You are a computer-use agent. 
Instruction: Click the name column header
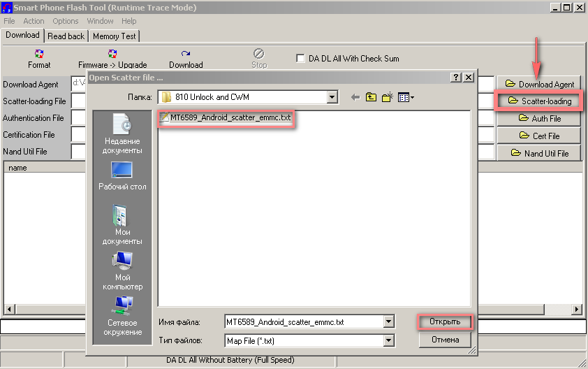point(45,168)
